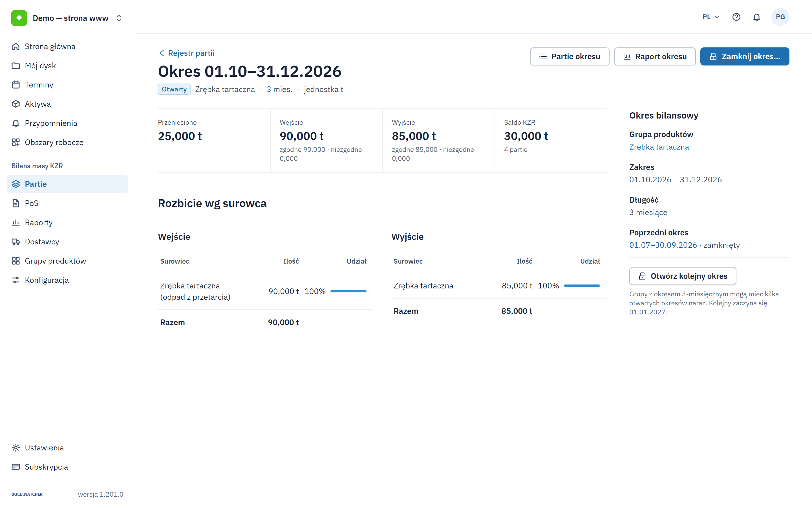Click the Grupy produktów grid icon
The image size is (812, 508).
[x=16, y=261]
